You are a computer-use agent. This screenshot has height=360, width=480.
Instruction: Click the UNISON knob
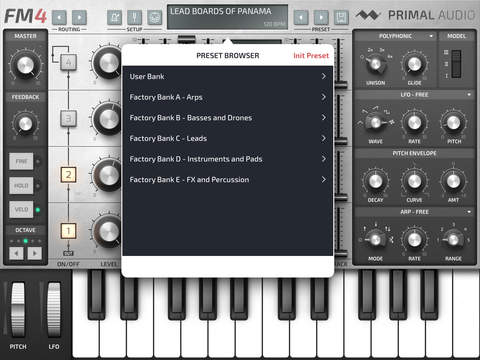click(x=375, y=64)
